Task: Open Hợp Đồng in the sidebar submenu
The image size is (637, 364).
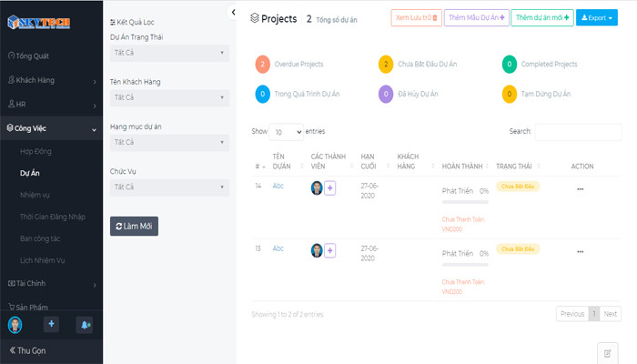Action: click(x=35, y=152)
